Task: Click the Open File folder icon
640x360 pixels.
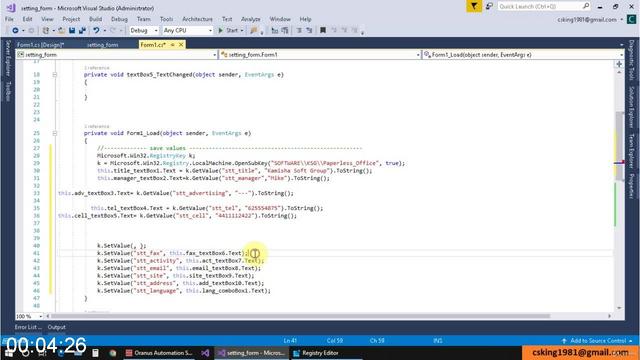Action: coord(62,31)
